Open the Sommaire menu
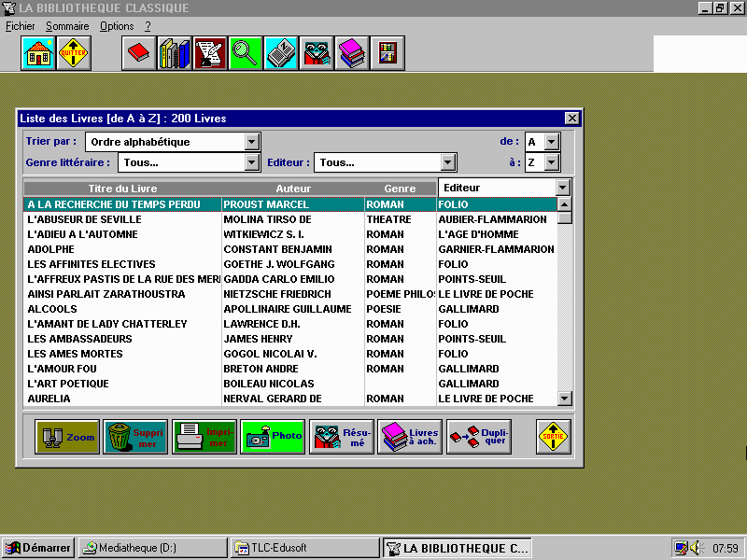This screenshot has width=747, height=560. tap(67, 26)
